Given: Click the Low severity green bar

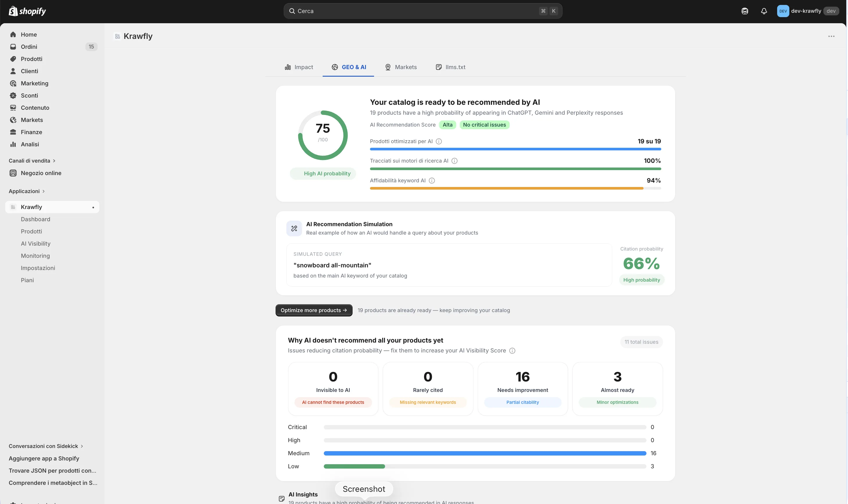Looking at the screenshot, I should click(x=354, y=467).
